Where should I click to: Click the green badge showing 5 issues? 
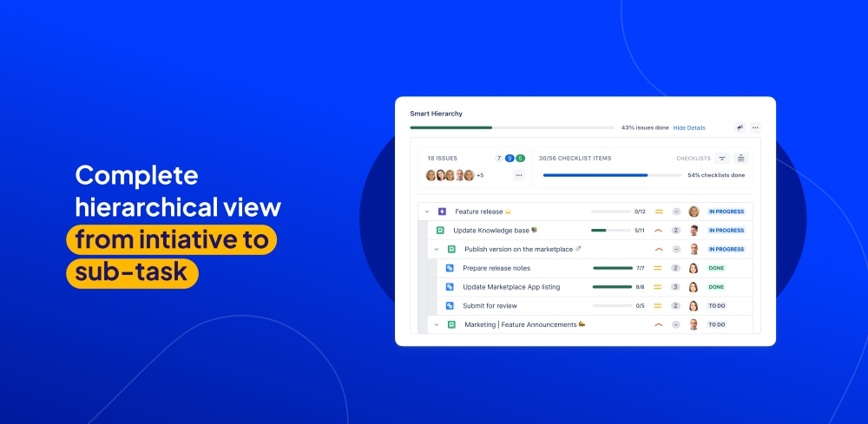pos(520,158)
